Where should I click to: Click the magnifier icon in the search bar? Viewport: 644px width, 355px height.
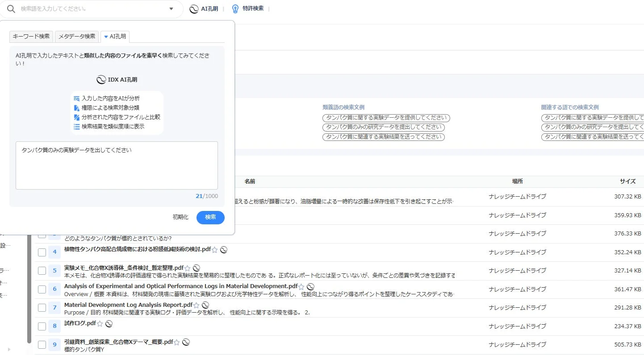coord(11,8)
